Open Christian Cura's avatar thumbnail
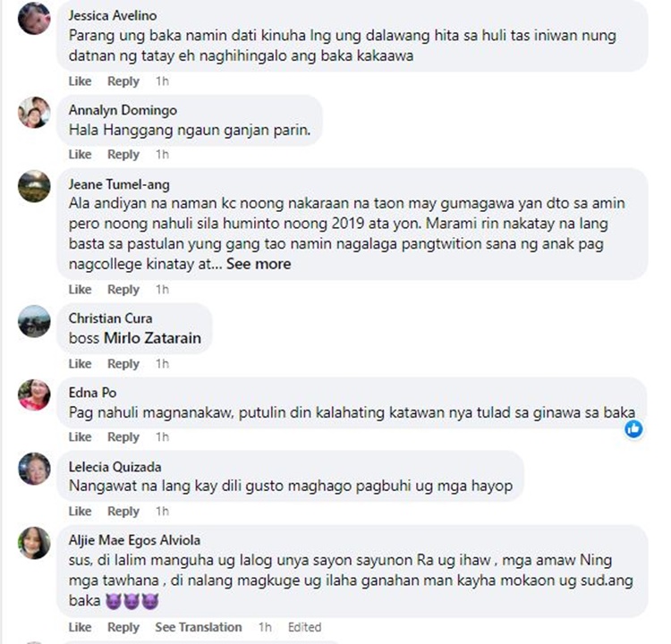Image resolution: width=671 pixels, height=644 pixels. (34, 321)
